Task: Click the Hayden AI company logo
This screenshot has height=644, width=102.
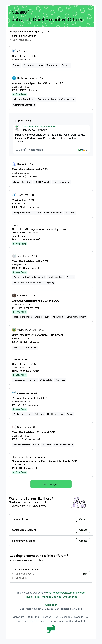Action: (x=14, y=164)
